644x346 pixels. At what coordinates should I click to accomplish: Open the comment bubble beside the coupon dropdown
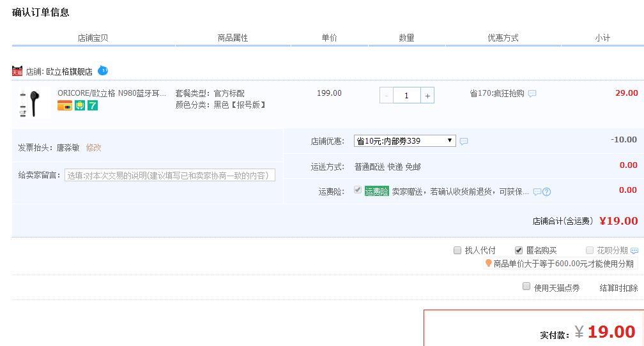(x=464, y=141)
